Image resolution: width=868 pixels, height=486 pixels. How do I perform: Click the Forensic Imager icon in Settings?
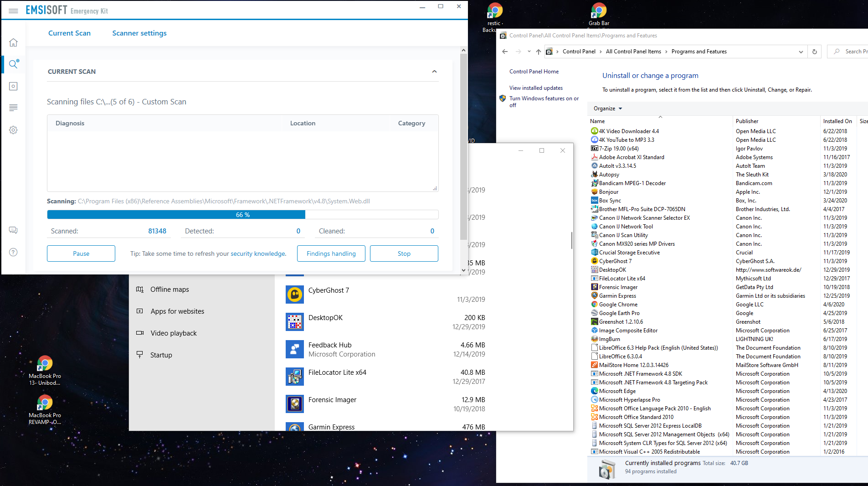295,404
